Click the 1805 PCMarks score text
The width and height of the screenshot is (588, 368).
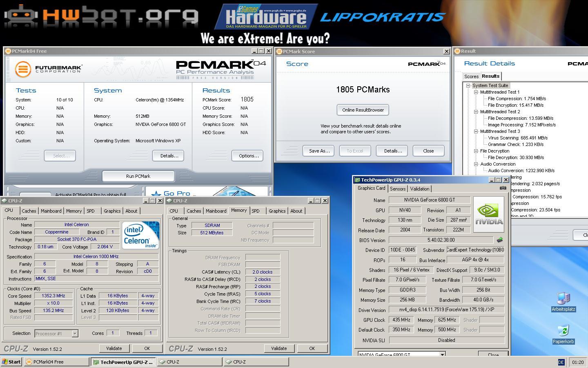coord(363,90)
